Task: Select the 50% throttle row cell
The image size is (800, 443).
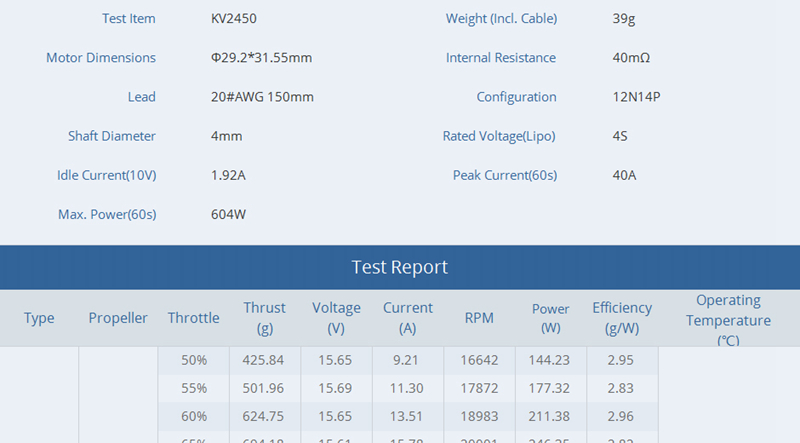Action: coord(194,360)
